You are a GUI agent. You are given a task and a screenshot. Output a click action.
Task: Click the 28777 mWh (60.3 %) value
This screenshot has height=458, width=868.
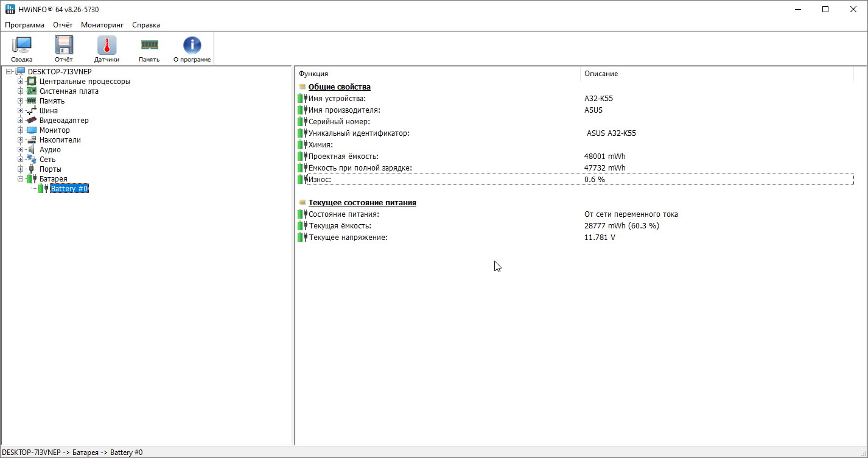[621, 225]
